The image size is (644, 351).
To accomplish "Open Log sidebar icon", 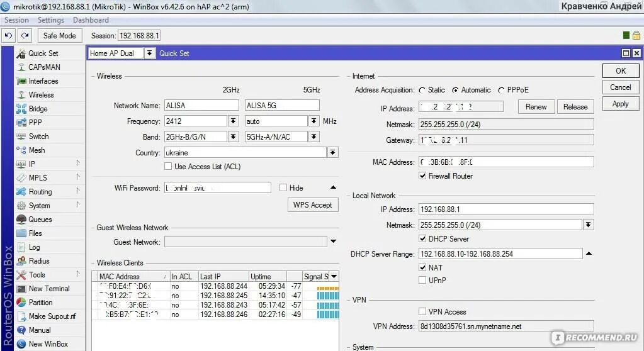I will tap(21, 247).
